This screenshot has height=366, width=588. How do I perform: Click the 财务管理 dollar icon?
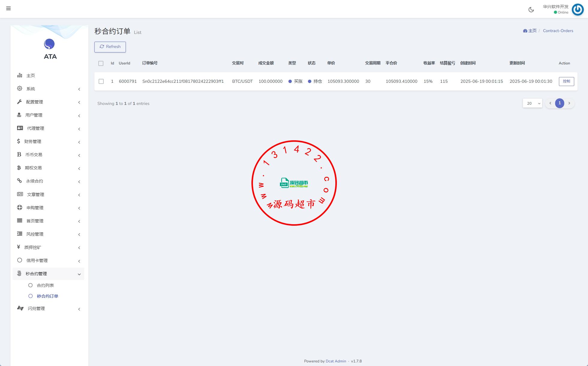point(19,141)
